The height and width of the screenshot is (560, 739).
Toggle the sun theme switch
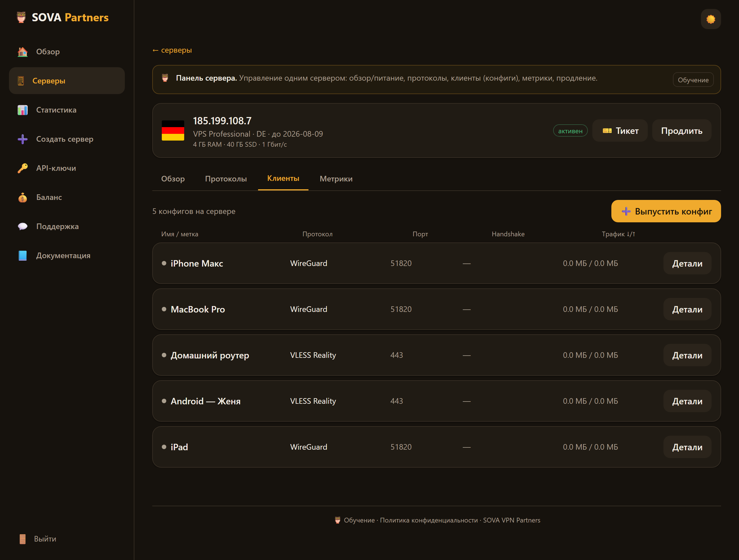tap(711, 19)
